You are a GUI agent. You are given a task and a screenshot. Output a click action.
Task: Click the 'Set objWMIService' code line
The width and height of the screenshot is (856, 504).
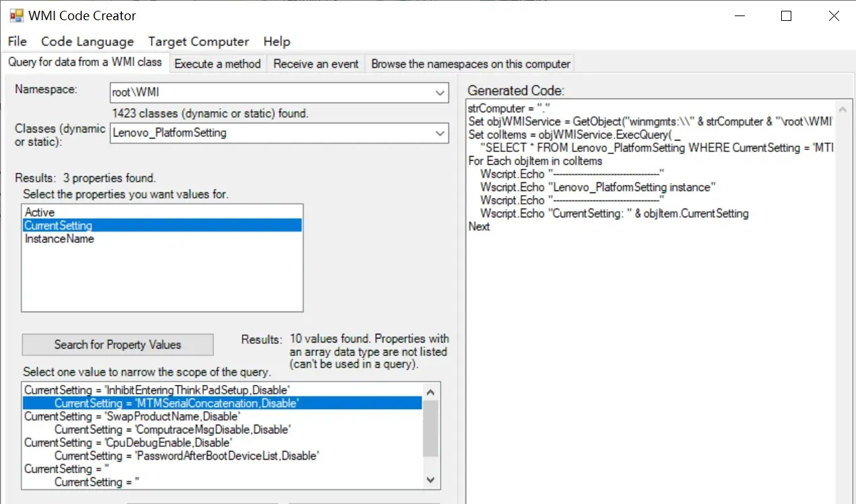(x=651, y=122)
